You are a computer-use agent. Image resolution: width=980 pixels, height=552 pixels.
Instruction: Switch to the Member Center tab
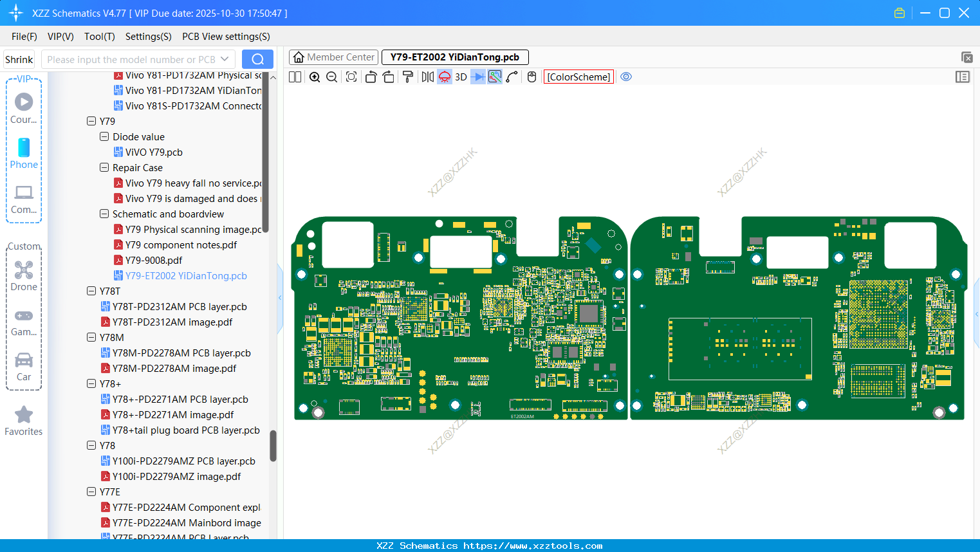tap(333, 57)
